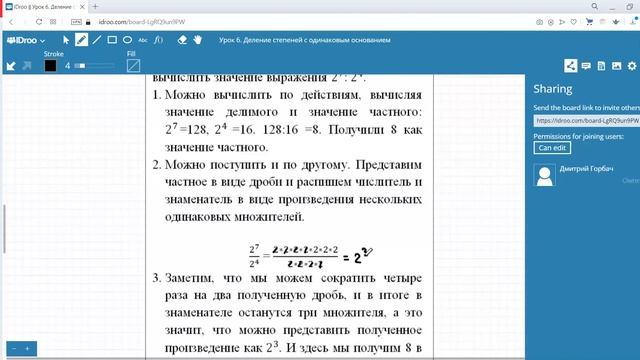Click the shopping cart extension icon
The image size is (640, 360).
(589, 22)
